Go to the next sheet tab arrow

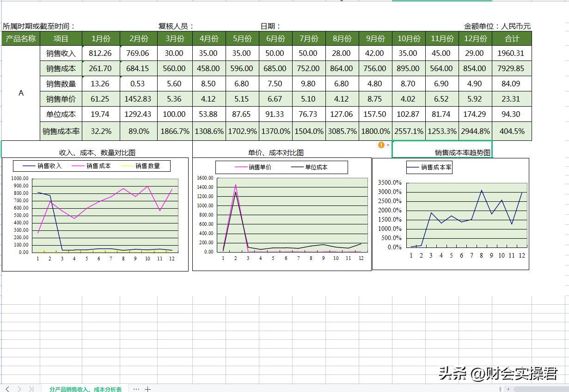(19, 389)
